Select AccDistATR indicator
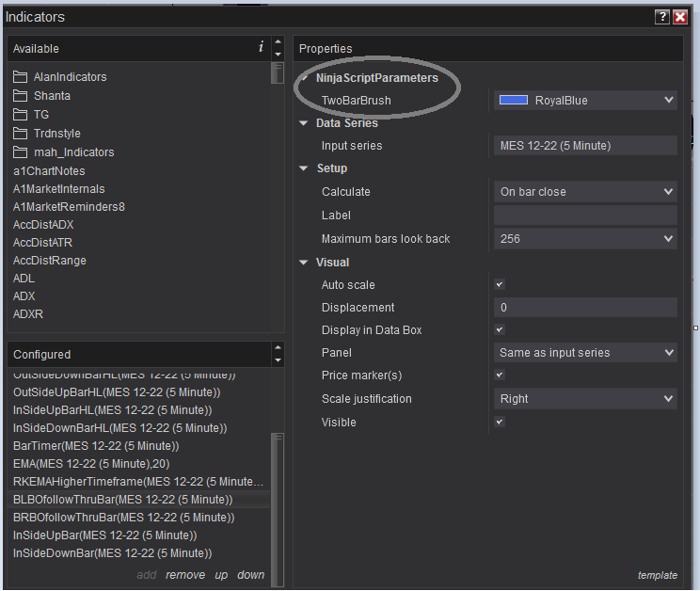Screen dimensions: 700x591 point(43,243)
